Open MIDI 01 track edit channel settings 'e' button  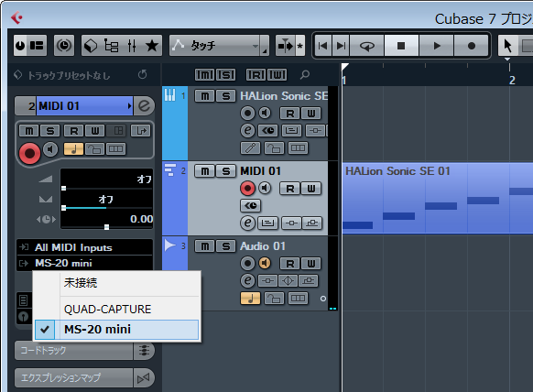click(x=247, y=223)
